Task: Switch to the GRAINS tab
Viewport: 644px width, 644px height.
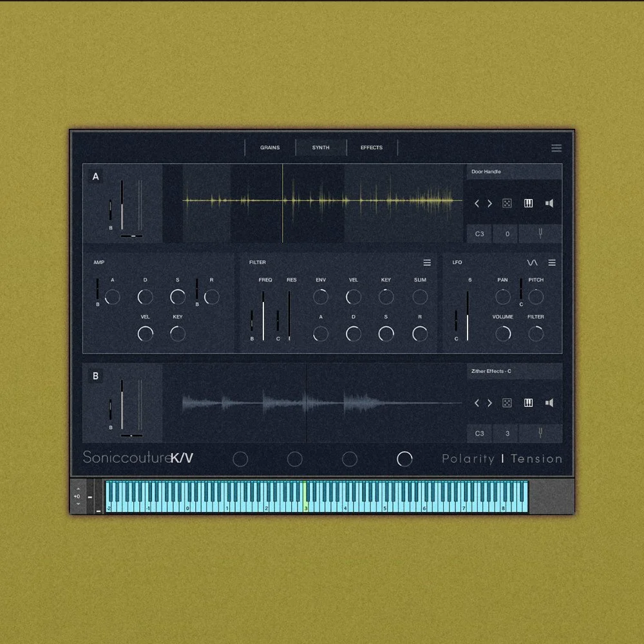Action: coord(270,147)
